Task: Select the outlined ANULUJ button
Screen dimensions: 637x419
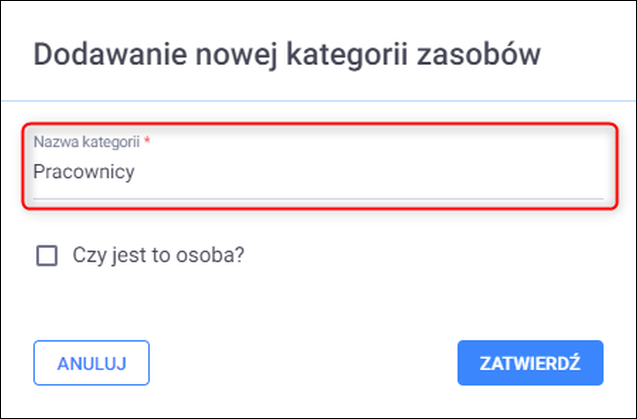Action: [91, 363]
